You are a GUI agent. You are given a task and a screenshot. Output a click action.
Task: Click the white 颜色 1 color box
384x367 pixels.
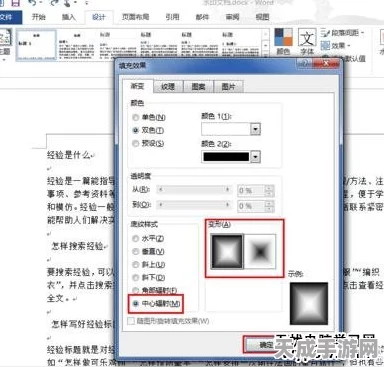[226, 129]
